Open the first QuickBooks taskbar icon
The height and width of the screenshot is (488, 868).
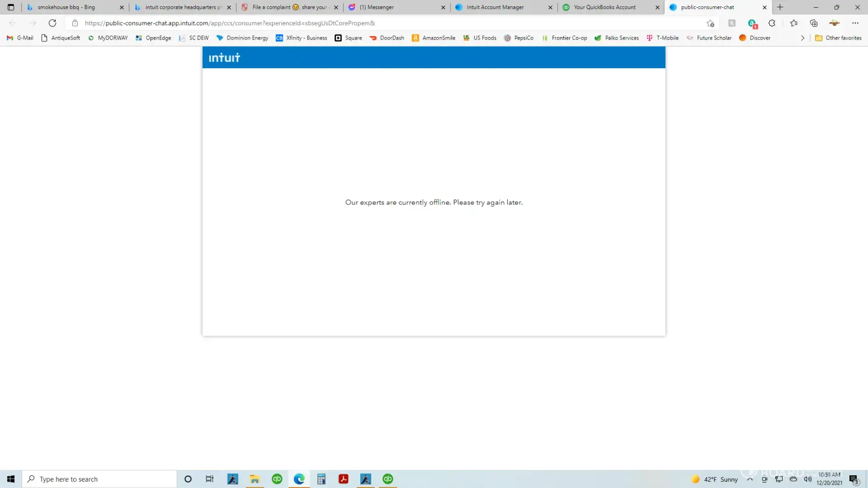pos(277,479)
